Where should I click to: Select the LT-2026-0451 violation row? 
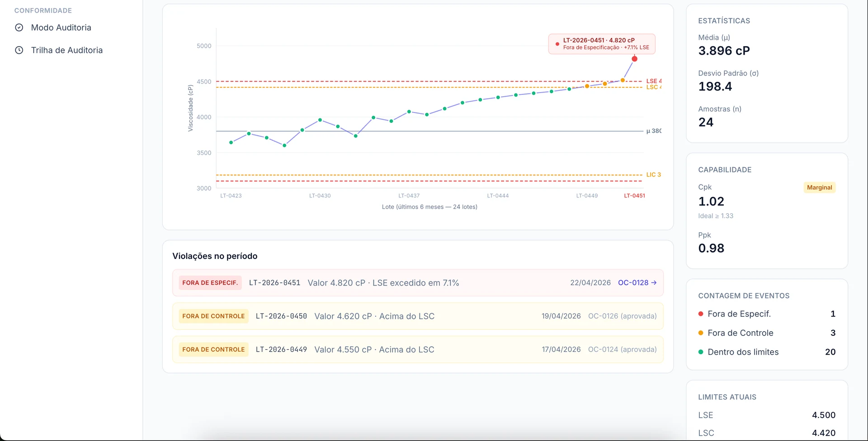417,283
